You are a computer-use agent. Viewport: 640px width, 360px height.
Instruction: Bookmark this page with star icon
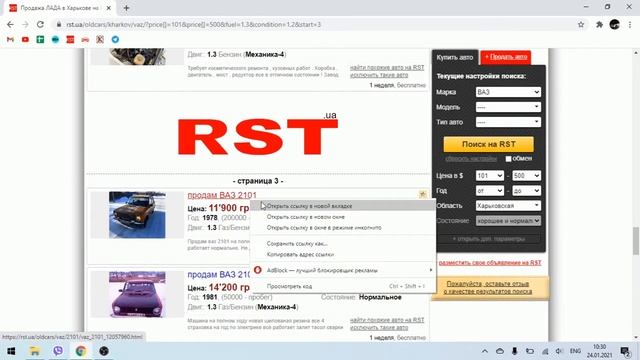point(581,24)
